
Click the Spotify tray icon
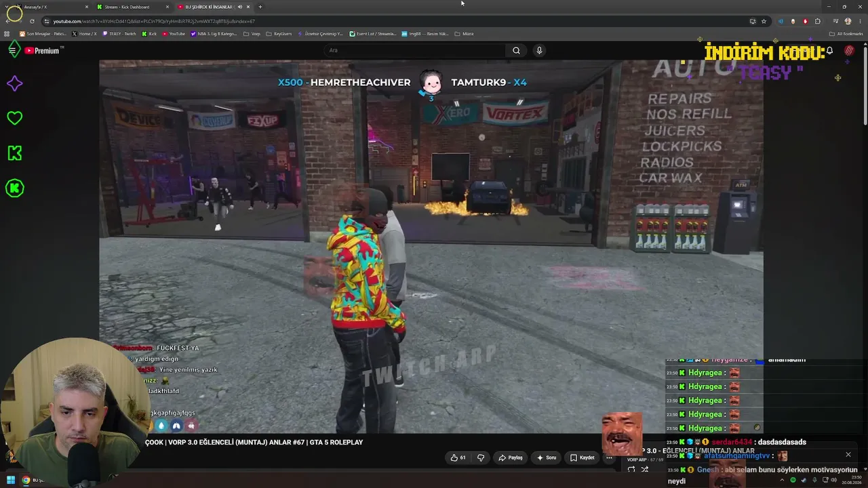coord(793,481)
